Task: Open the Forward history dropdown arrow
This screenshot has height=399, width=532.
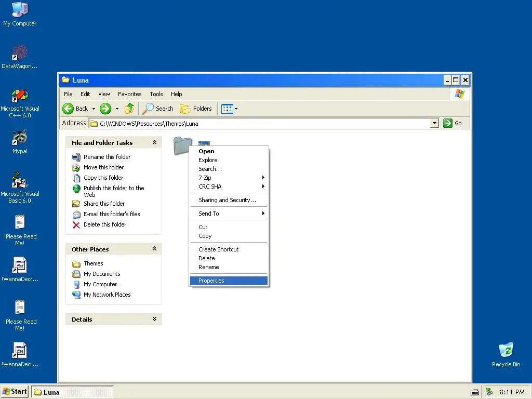Action: (x=117, y=109)
